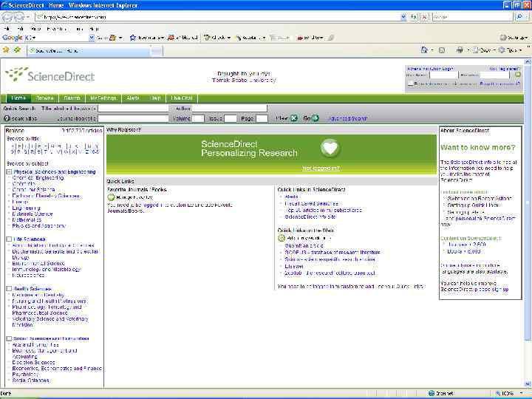Click the search magnifier icon in browser
The height and width of the screenshot is (399, 532).
pyautogui.click(x=519, y=16)
